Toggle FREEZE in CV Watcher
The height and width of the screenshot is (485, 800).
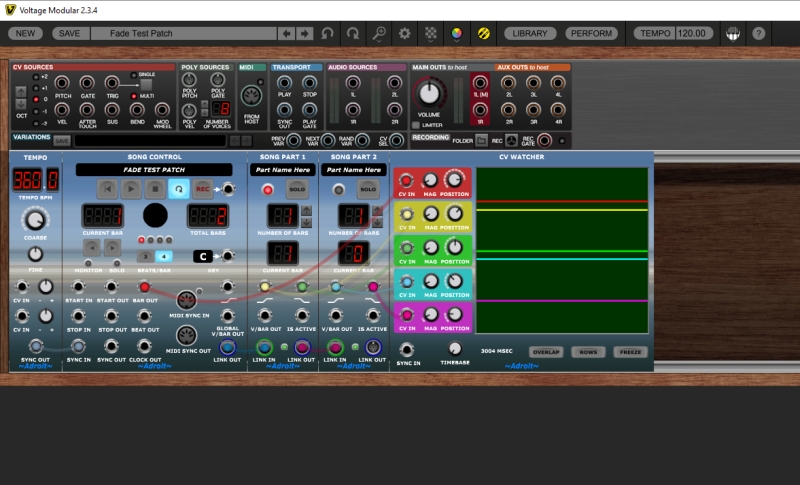pos(630,352)
